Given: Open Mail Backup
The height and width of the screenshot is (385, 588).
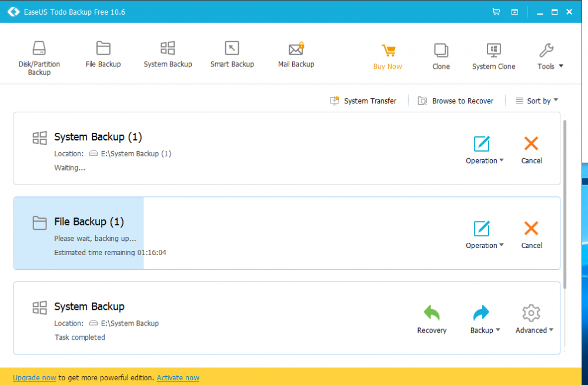Looking at the screenshot, I should (296, 54).
